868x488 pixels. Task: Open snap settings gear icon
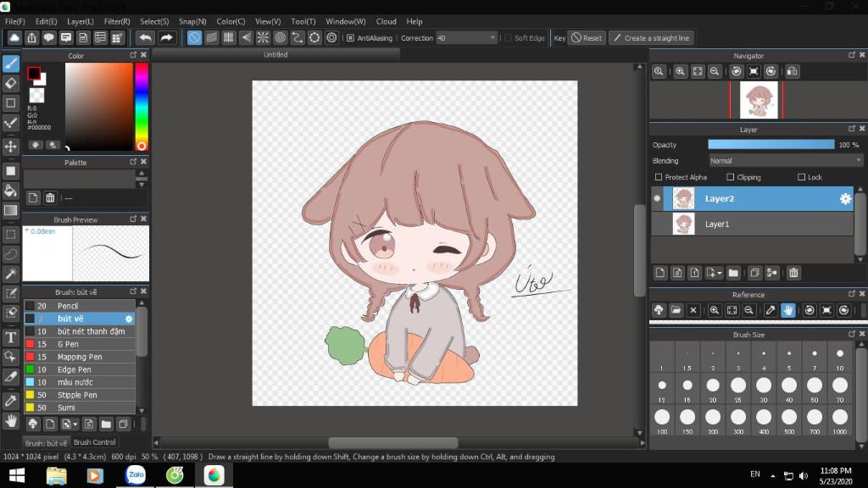331,37
